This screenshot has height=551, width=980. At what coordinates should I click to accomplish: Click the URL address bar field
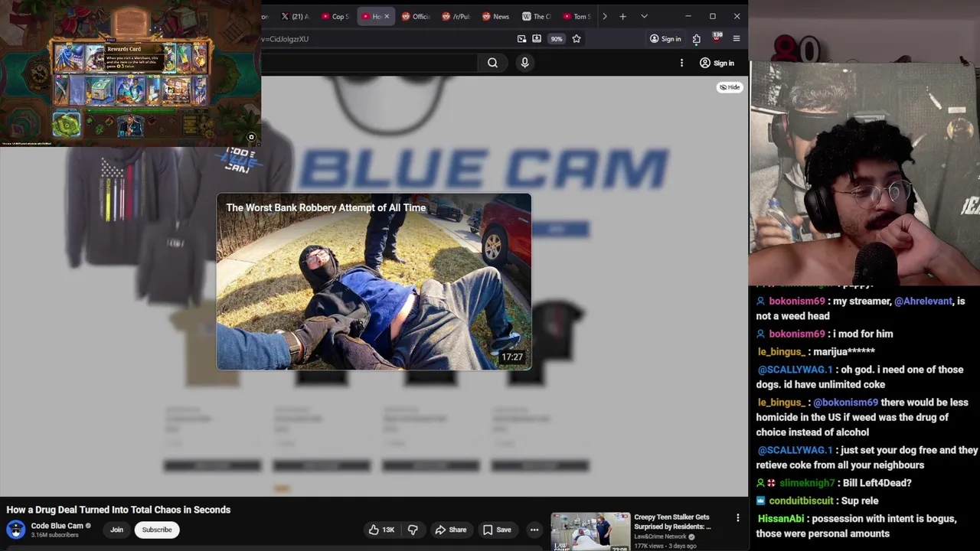coord(387,39)
